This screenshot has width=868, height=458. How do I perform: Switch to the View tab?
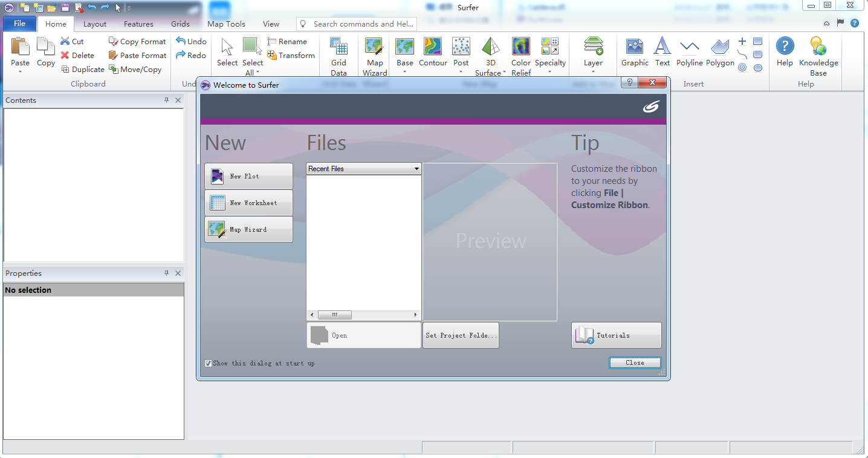coord(271,24)
